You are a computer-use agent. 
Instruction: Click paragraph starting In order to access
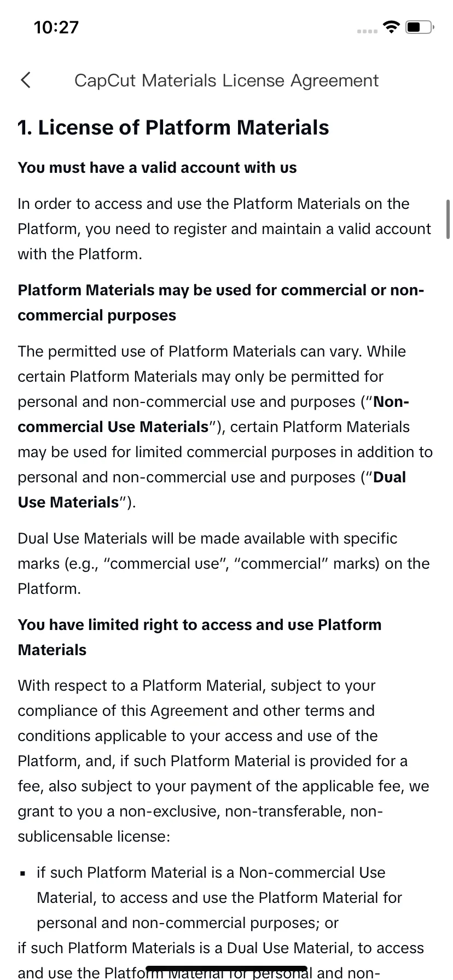(224, 229)
